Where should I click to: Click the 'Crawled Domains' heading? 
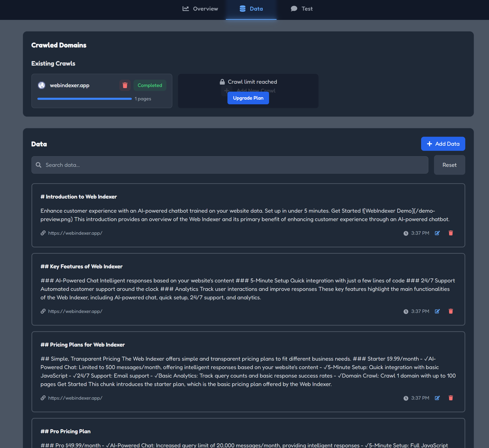point(59,45)
